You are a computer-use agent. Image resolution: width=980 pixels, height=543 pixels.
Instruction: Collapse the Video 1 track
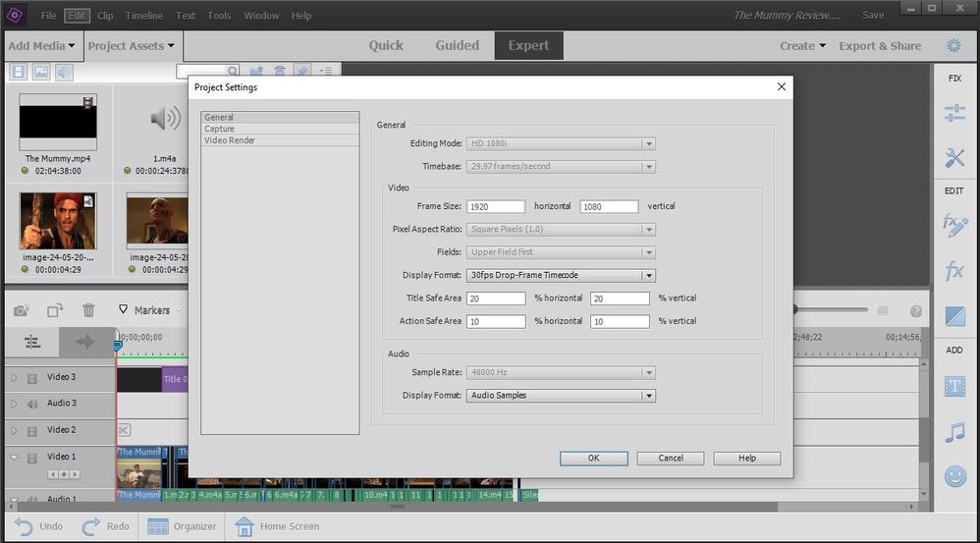click(14, 458)
